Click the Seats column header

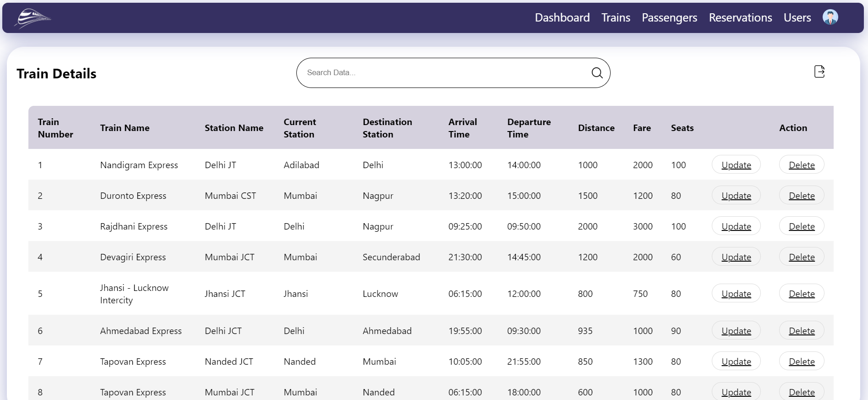[682, 128]
